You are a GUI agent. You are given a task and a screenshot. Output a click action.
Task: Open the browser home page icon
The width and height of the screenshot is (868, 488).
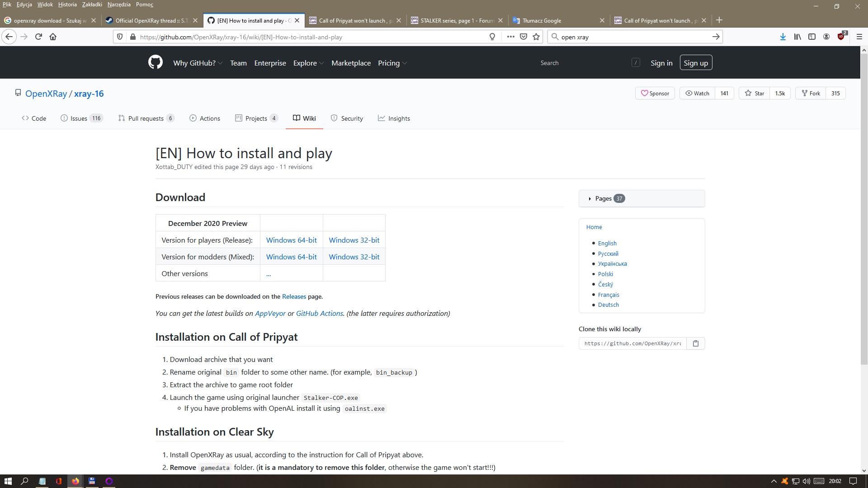tap(53, 37)
